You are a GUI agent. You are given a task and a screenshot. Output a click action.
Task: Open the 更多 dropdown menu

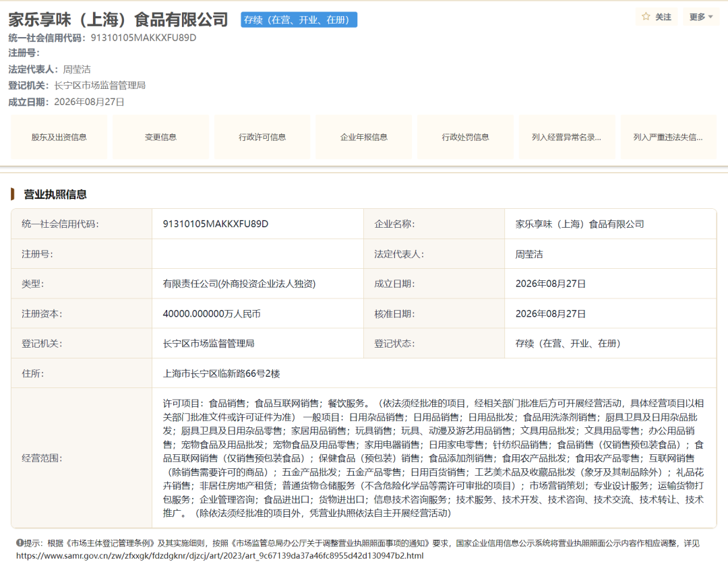point(700,17)
